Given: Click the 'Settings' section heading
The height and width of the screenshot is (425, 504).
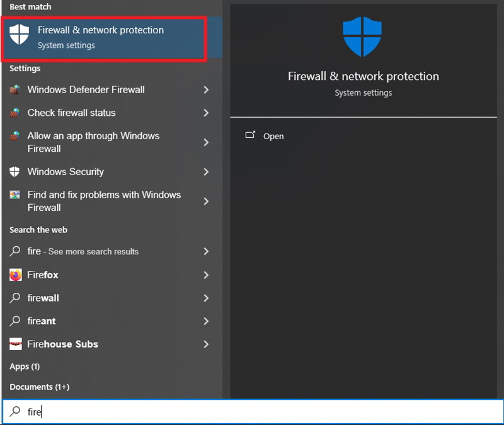Looking at the screenshot, I should (25, 69).
